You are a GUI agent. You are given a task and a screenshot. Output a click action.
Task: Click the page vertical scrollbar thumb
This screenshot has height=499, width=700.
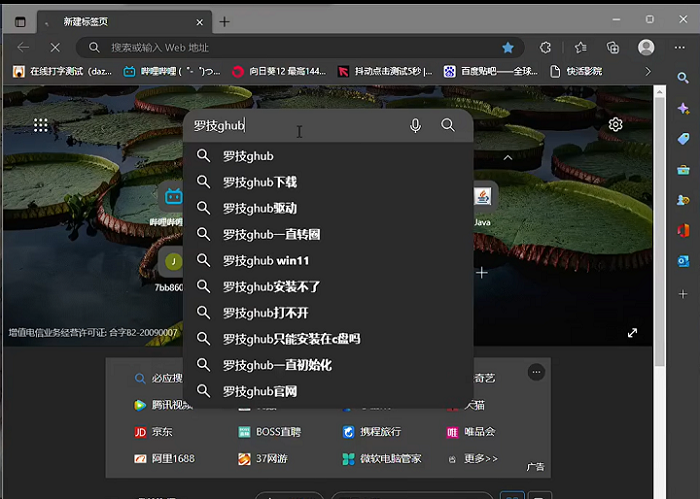click(x=659, y=231)
